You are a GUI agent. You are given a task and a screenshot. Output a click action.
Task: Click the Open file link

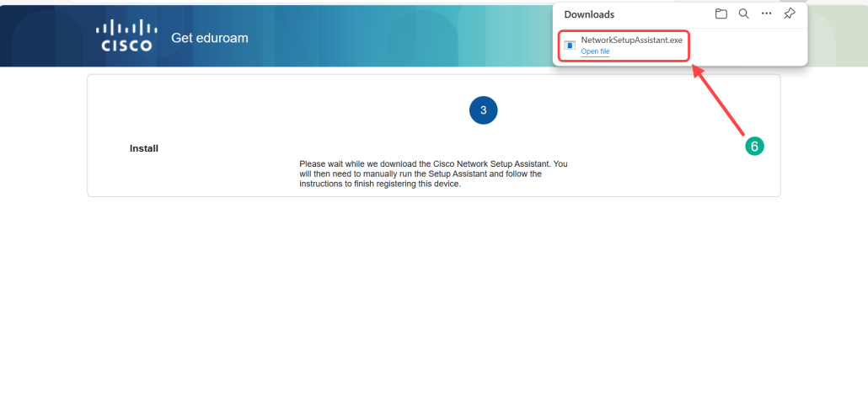(595, 51)
